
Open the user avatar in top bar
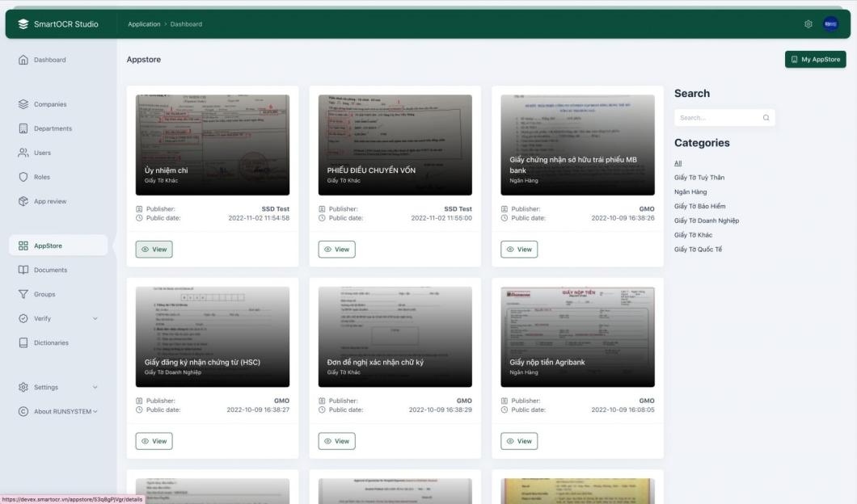pyautogui.click(x=830, y=24)
